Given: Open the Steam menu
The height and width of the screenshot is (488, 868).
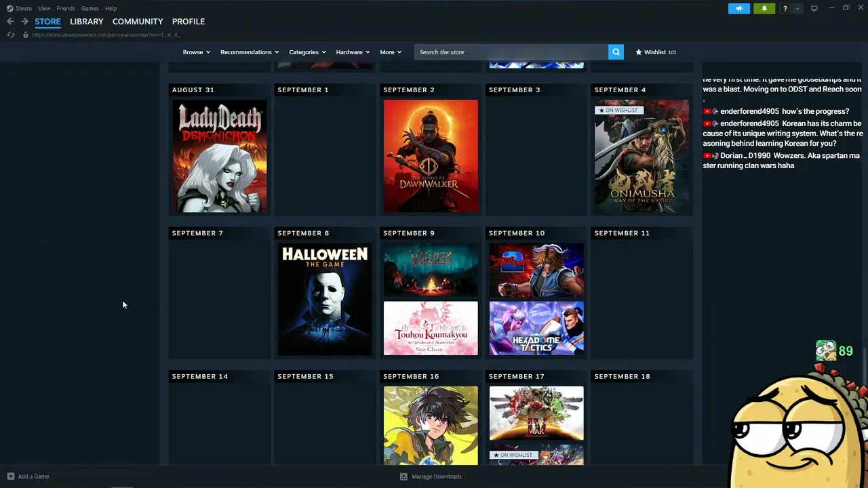Looking at the screenshot, I should point(24,8).
